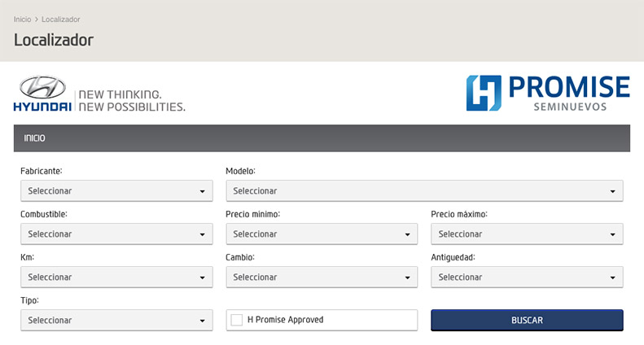Go to Inicio breadcrumb link

(22, 20)
